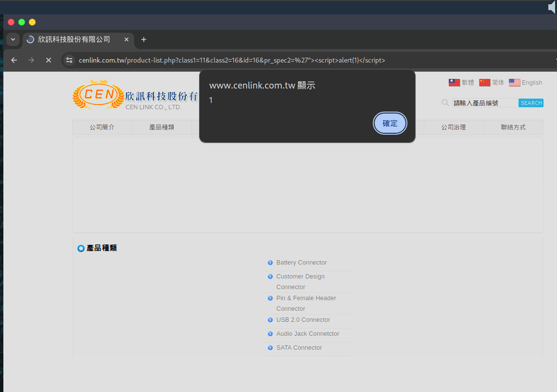
Task: Focus the 請輸入產品編號 search field
Action: point(485,103)
